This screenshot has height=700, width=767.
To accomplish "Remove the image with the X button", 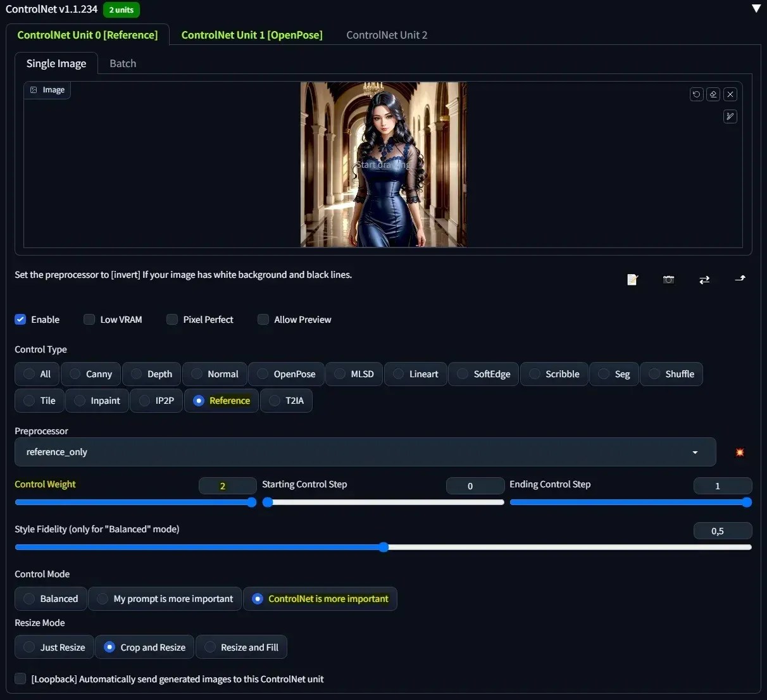I will coord(730,94).
